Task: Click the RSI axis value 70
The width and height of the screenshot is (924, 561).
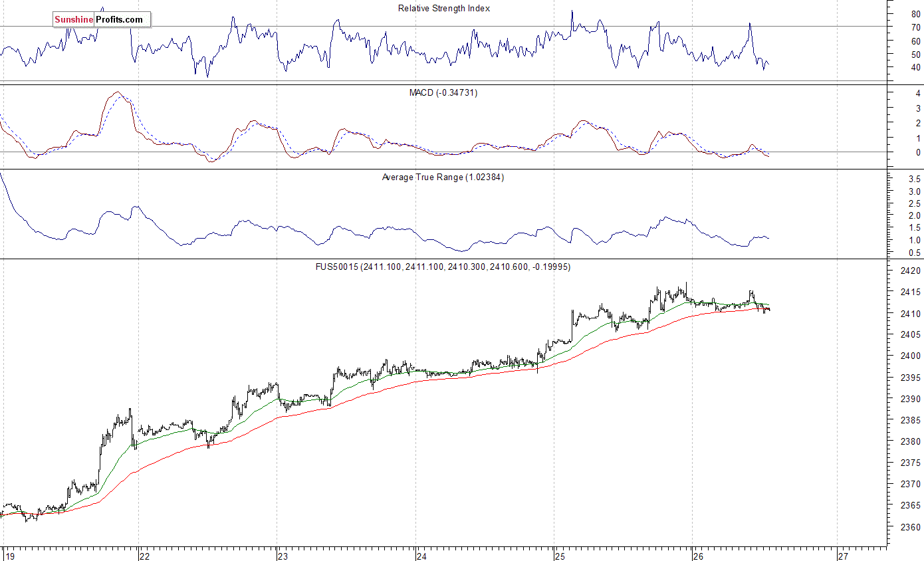Action: pos(916,28)
